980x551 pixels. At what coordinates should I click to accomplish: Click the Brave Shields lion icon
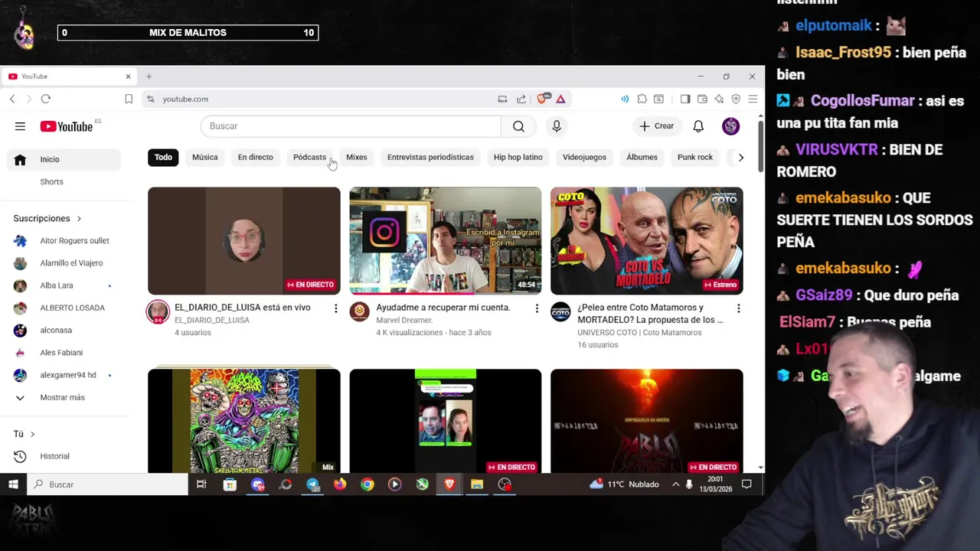543,99
